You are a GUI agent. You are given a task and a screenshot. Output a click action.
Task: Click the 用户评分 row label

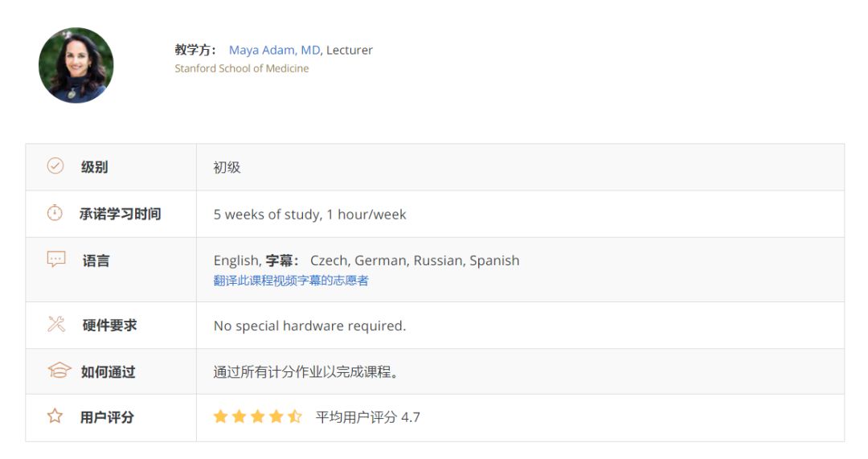pos(108,417)
